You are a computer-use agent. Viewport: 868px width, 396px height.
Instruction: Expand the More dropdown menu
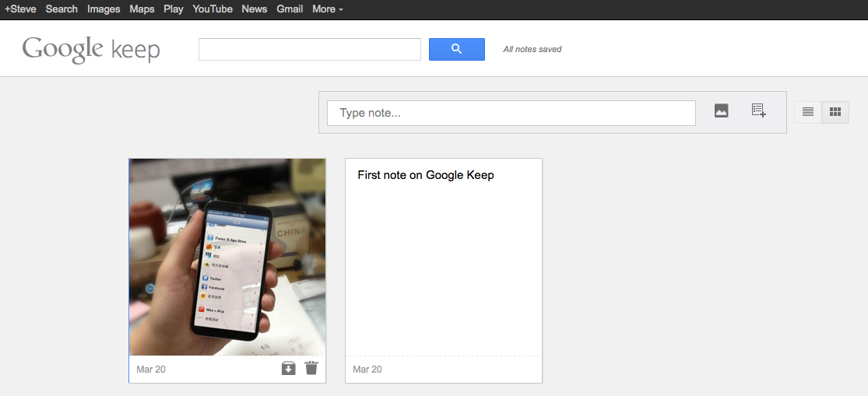pos(327,9)
